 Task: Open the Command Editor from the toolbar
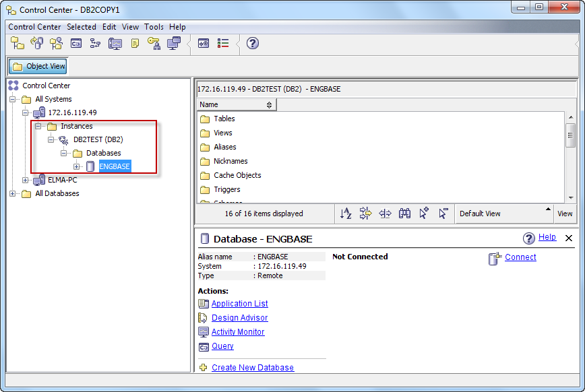tap(76, 43)
